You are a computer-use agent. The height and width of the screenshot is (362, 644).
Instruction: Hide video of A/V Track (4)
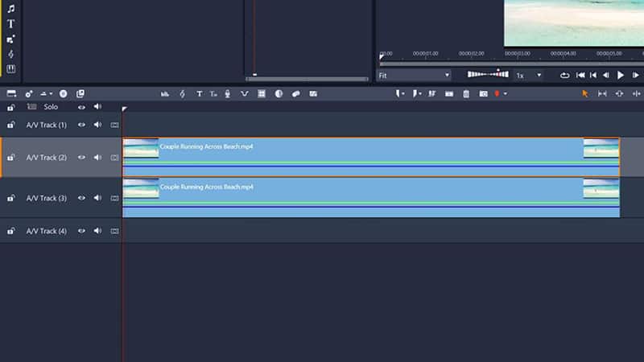coord(82,231)
